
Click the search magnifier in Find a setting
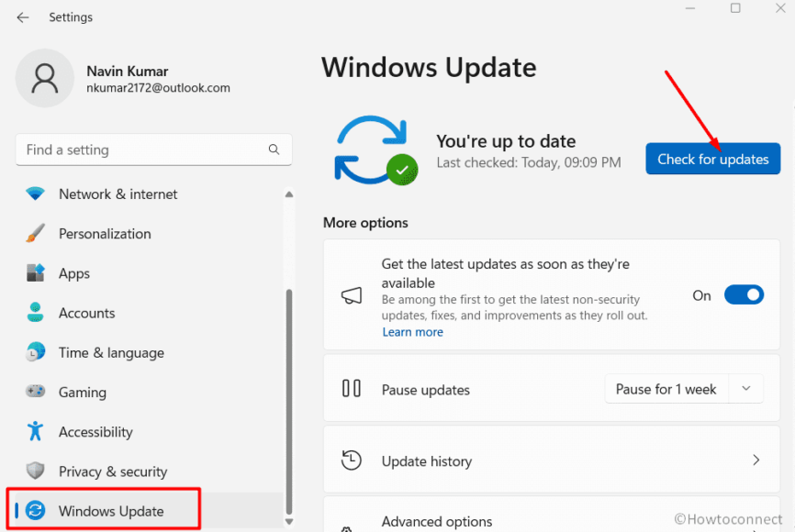click(274, 150)
